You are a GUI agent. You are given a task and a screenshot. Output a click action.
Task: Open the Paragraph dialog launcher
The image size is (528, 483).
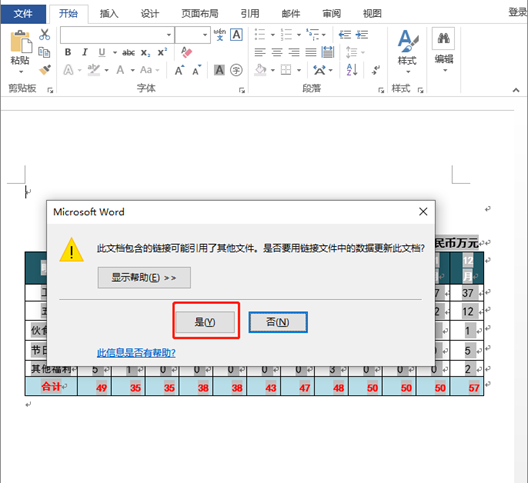click(x=381, y=90)
